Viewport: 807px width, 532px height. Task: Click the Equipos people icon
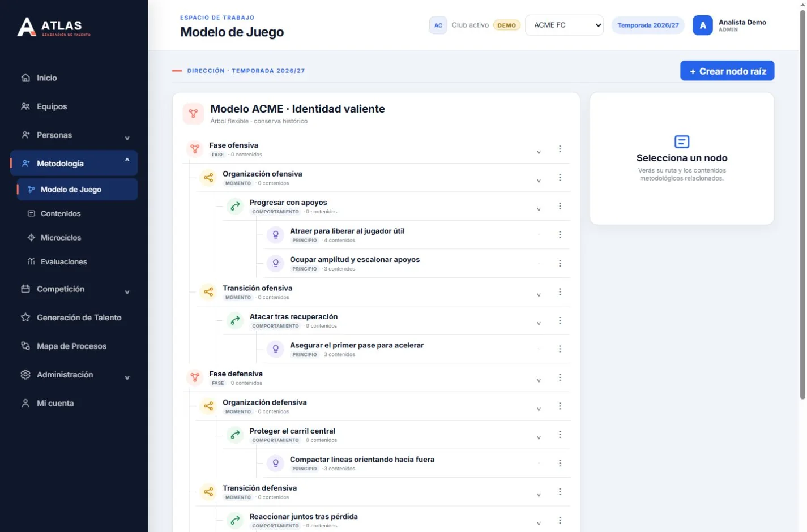tap(25, 106)
